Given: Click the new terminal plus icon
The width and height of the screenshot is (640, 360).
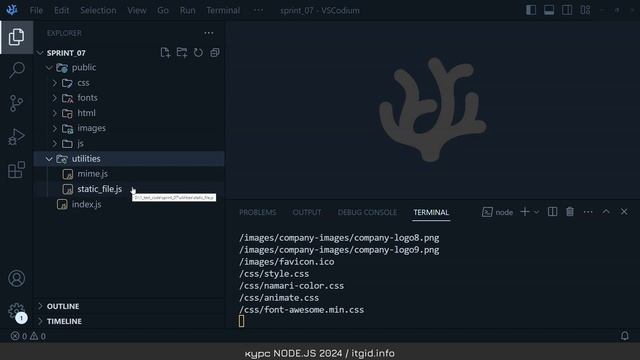Looking at the screenshot, I should click(525, 212).
